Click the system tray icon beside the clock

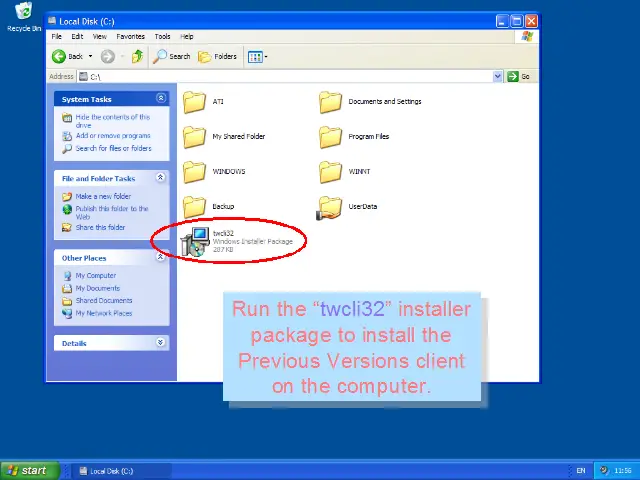click(604, 471)
